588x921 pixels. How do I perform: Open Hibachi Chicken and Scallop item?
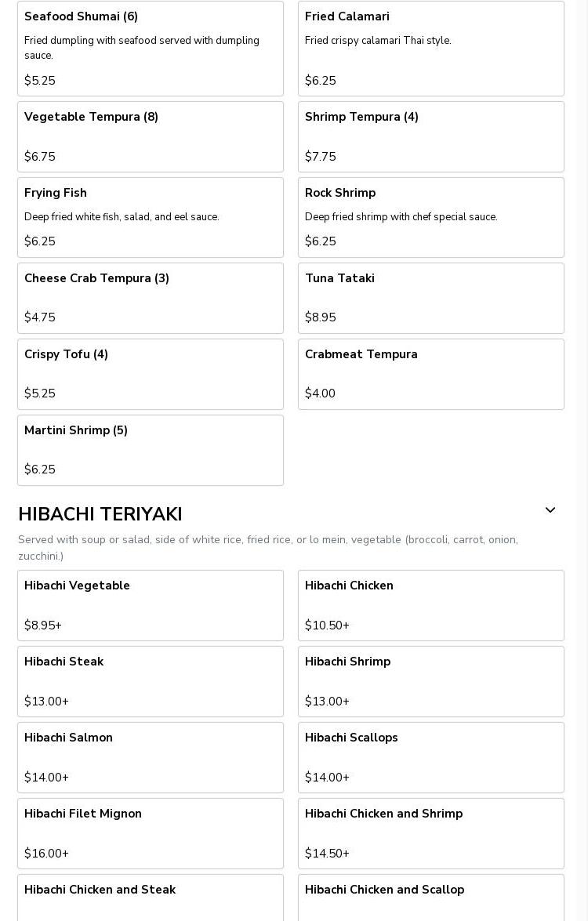point(431,897)
